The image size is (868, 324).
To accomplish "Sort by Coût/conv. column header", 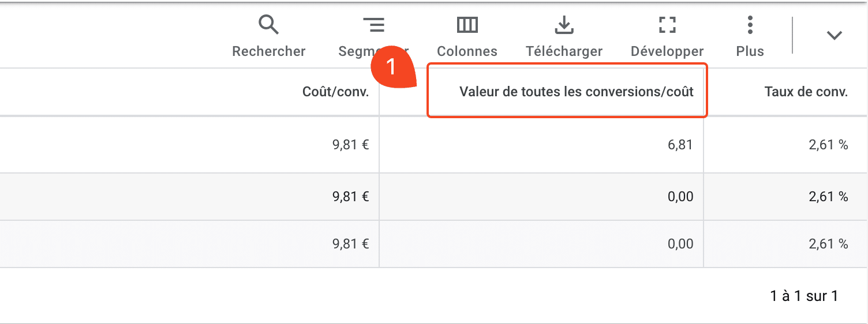I will (335, 92).
